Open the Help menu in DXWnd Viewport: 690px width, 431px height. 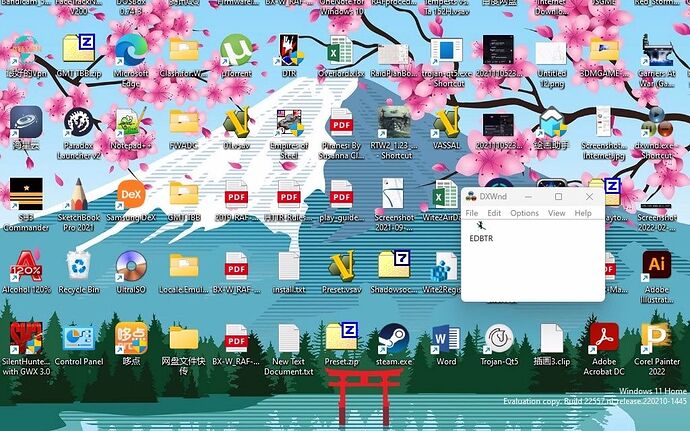[583, 213]
